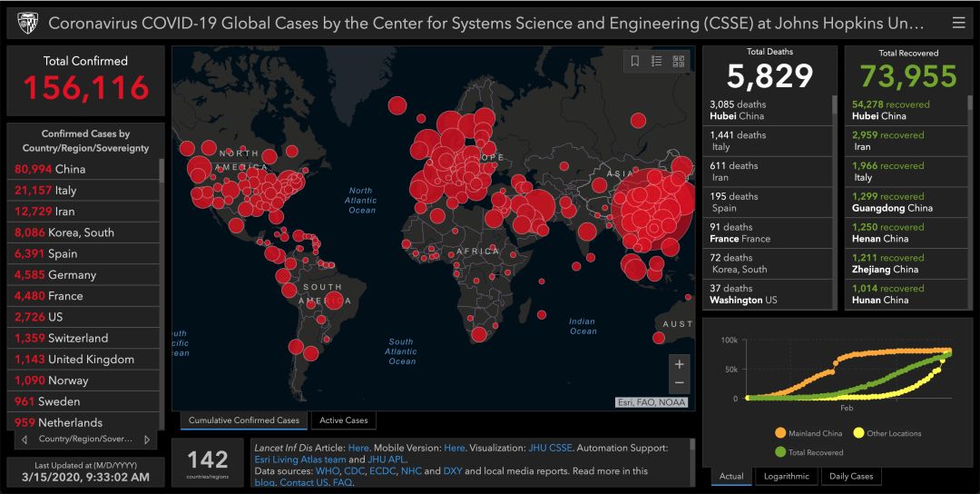The width and height of the screenshot is (980, 494).
Task: Zoom in on the map with plus button
Action: [x=680, y=364]
